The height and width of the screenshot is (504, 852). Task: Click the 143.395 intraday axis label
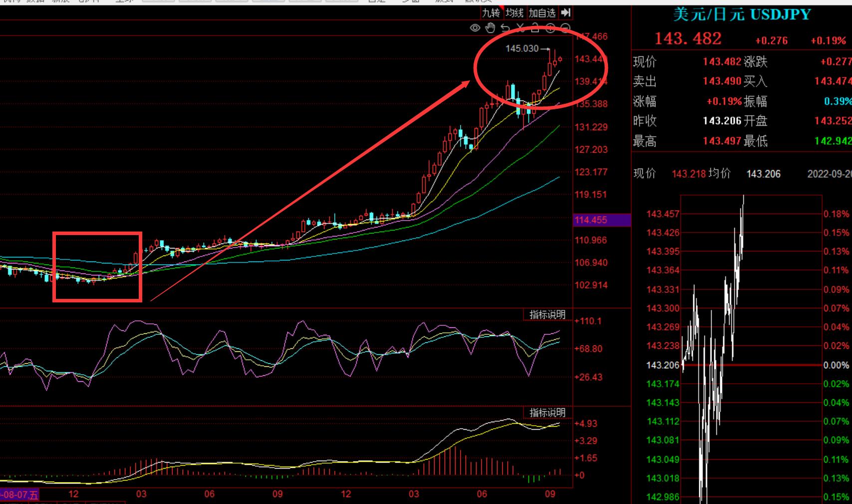click(x=663, y=252)
